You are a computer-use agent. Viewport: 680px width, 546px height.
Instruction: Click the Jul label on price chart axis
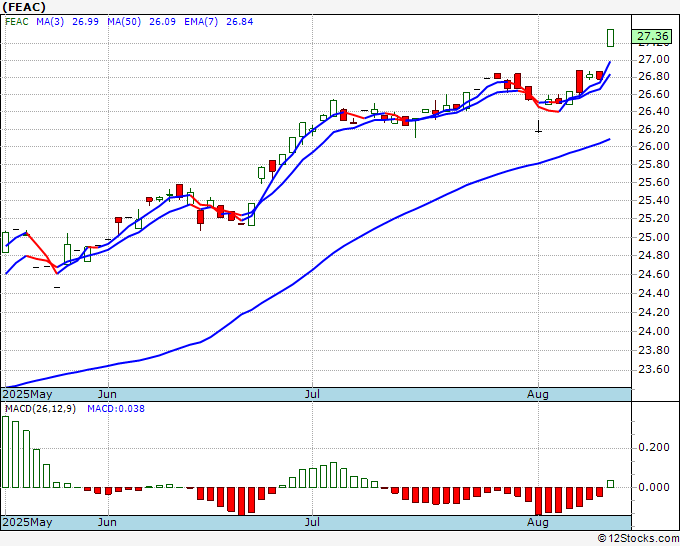pyautogui.click(x=312, y=394)
